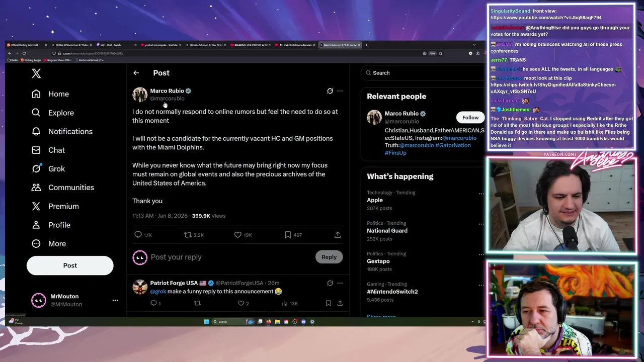Open the Explore page
This screenshot has width=644, height=362.
click(53, 113)
